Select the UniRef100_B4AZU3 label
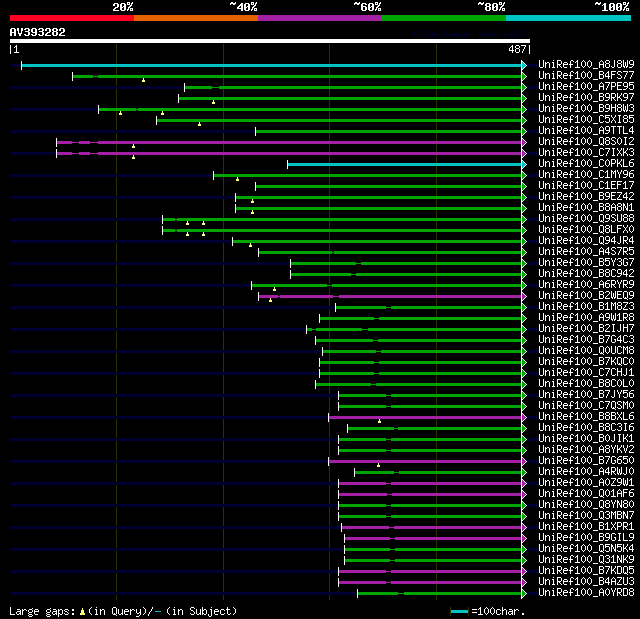This screenshot has height=619, width=640. (x=586, y=582)
